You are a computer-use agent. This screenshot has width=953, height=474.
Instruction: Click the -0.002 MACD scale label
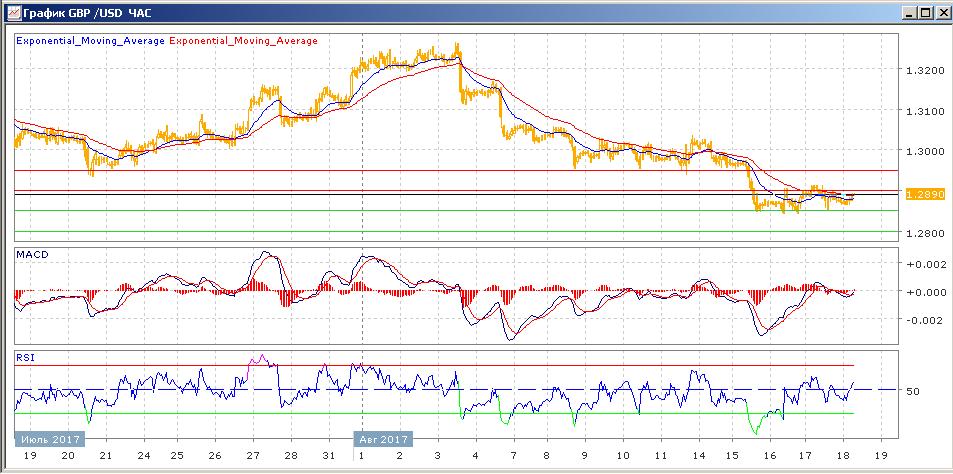[923, 321]
